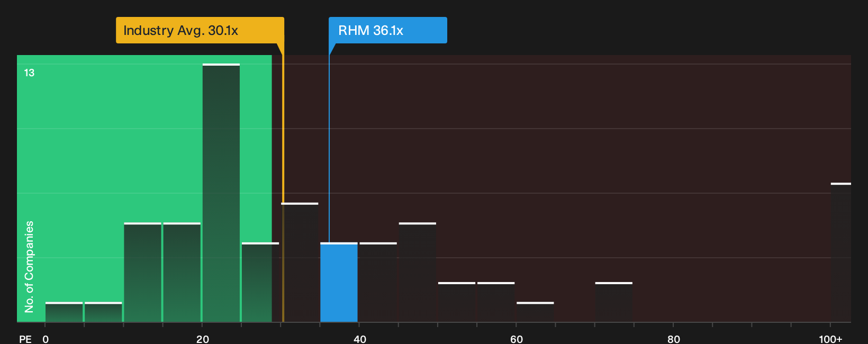
Task: Click the histogram bar at PE 45-50
Action: click(418, 272)
